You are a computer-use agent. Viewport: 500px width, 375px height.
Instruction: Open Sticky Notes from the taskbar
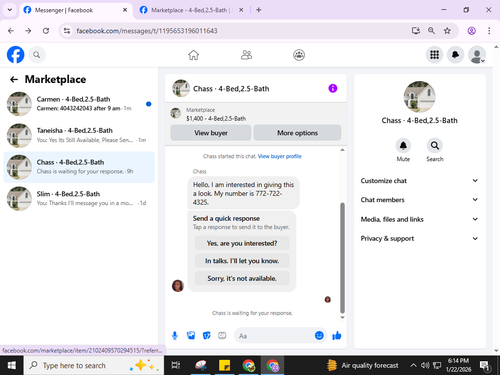[224, 365]
